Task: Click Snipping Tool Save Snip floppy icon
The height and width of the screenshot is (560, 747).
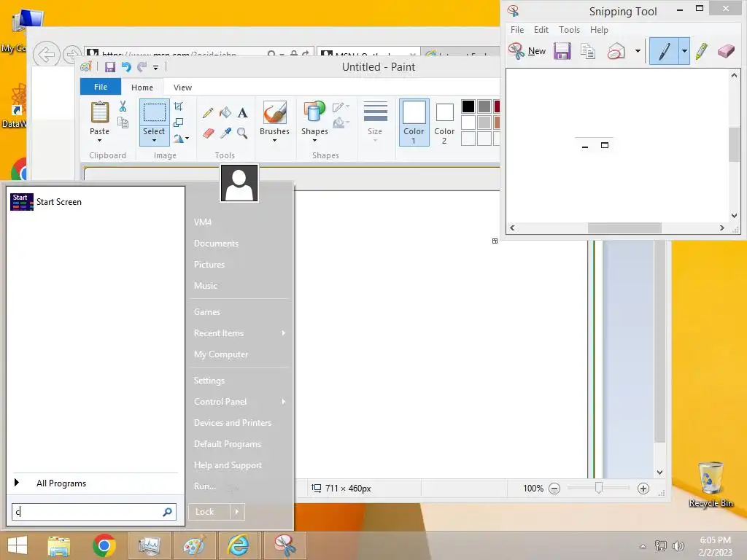Action: 562,51
